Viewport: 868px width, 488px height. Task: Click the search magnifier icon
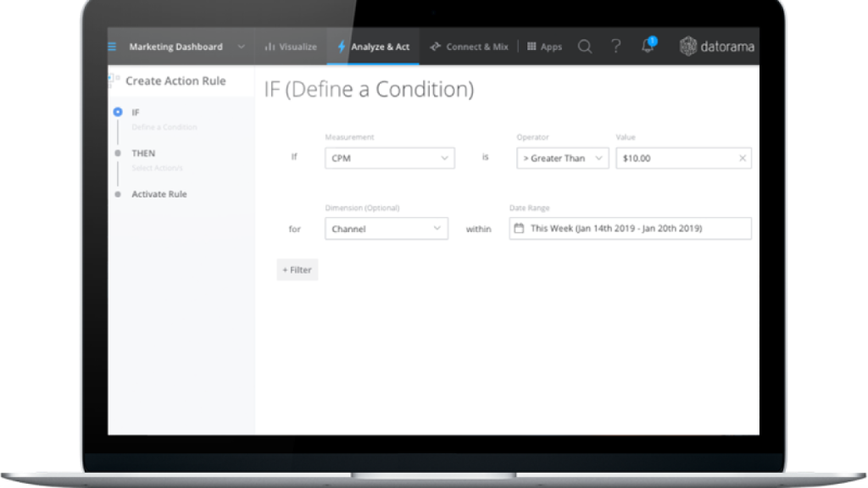coord(585,47)
